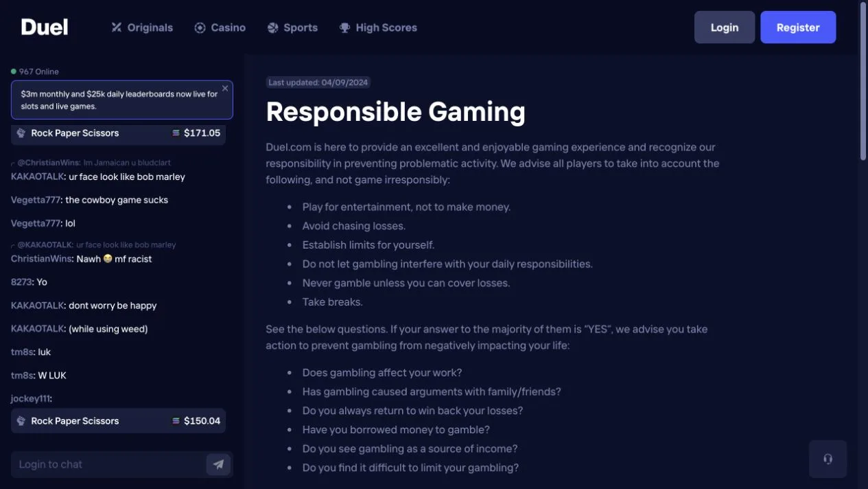Viewport: 868px width, 489px height.
Task: Click ChristianWins username in Nawh message
Action: 41,259
